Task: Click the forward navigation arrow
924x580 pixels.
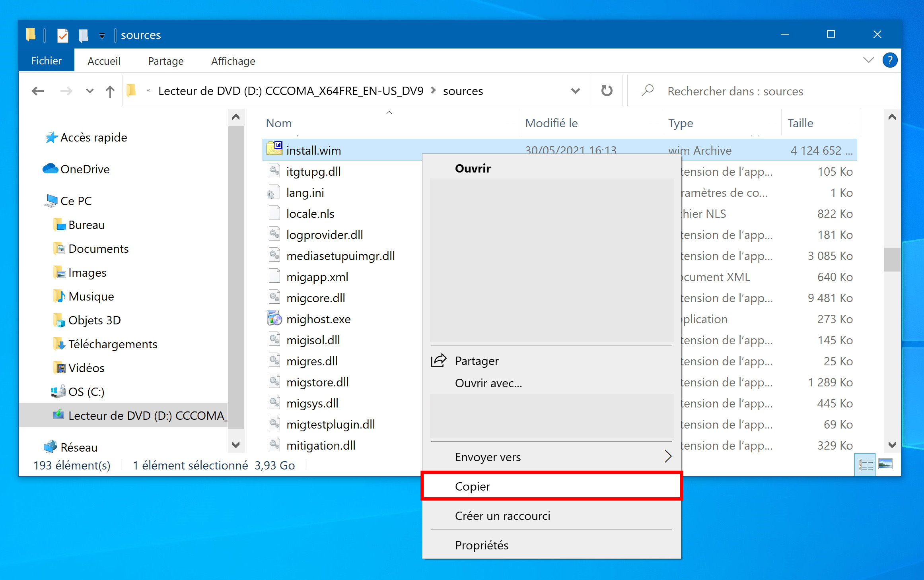Action: [66, 91]
